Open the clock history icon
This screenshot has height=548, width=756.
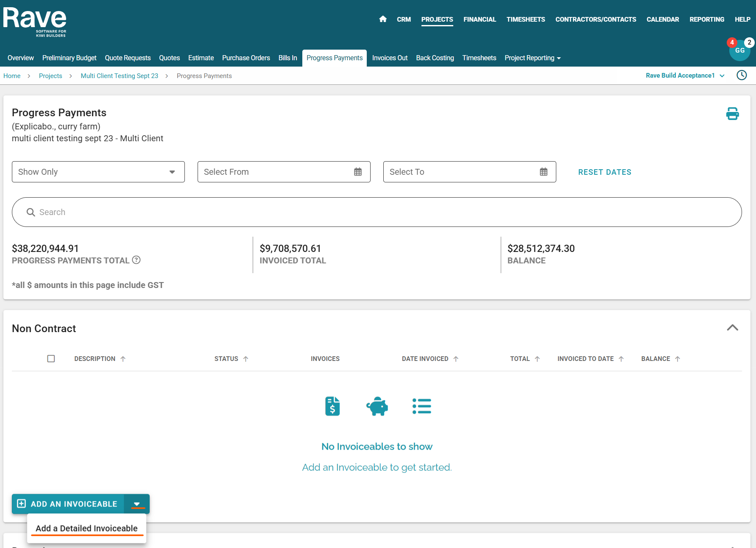click(x=742, y=75)
